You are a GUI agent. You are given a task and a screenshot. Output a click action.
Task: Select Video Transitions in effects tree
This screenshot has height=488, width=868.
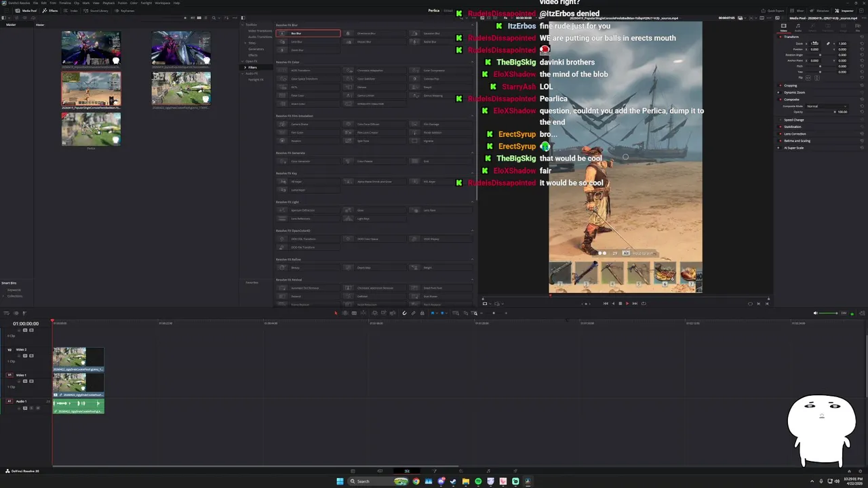click(x=260, y=30)
